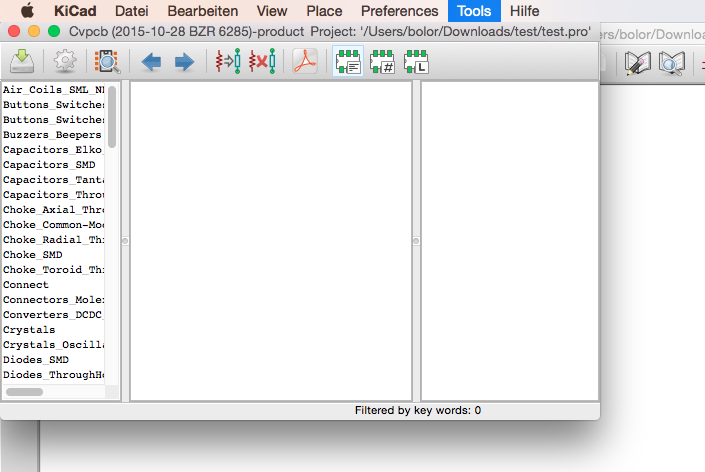Select the Buzzers_Beepers library
This screenshot has width=705, height=472.
[x=54, y=134]
